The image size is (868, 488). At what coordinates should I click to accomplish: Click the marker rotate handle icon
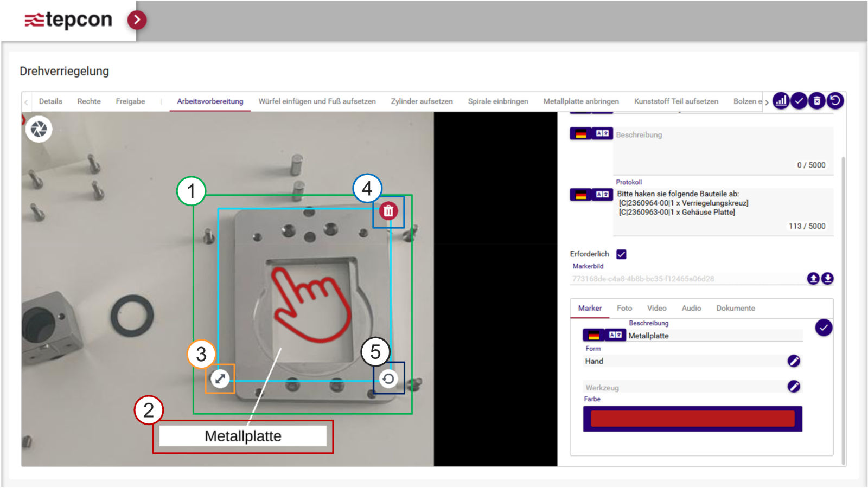[x=388, y=378]
